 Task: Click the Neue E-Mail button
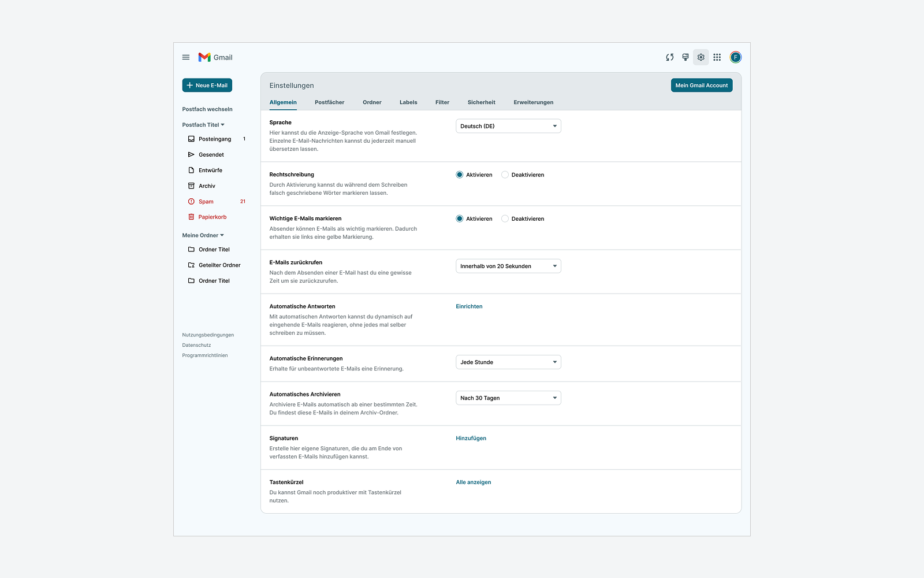tap(207, 85)
